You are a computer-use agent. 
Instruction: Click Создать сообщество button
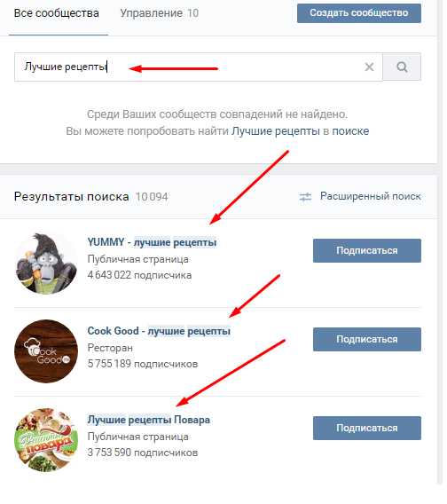click(359, 13)
